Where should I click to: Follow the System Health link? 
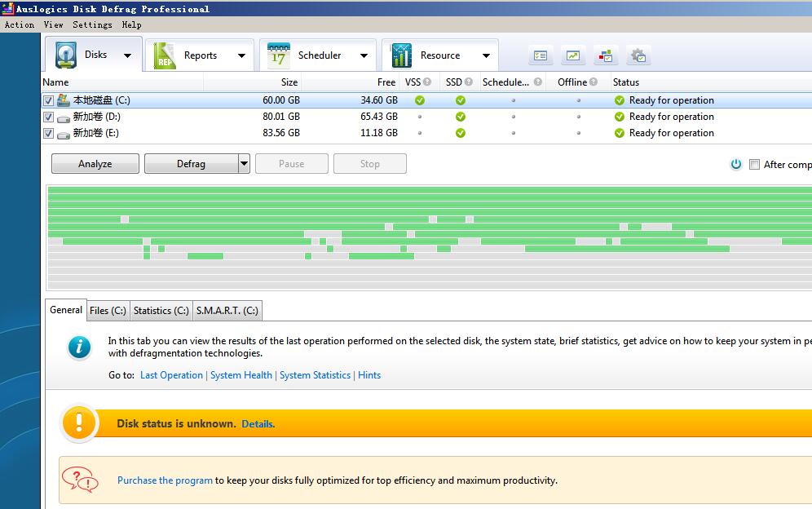tap(241, 375)
